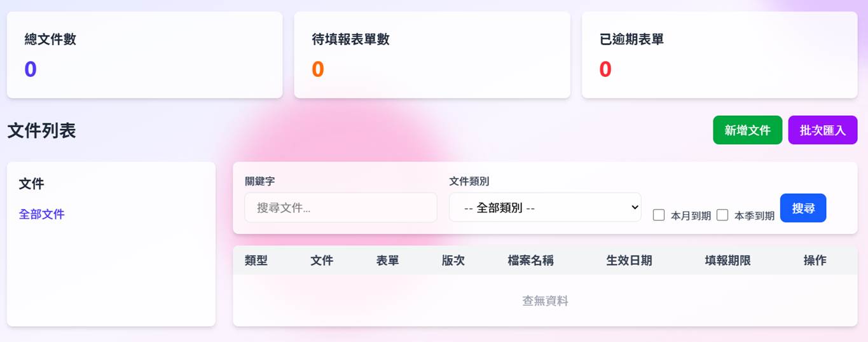Click the 已逾期表單 summary card
This screenshot has height=342, width=868.
pyautogui.click(x=719, y=55)
